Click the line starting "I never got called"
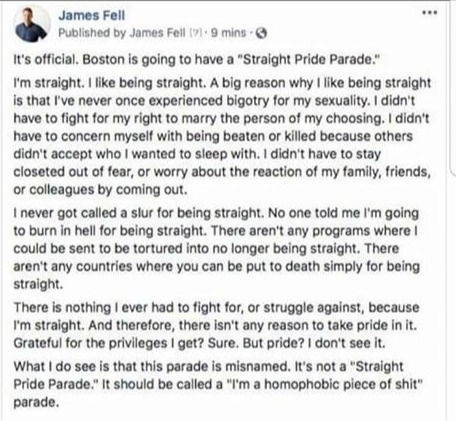 tap(216, 213)
